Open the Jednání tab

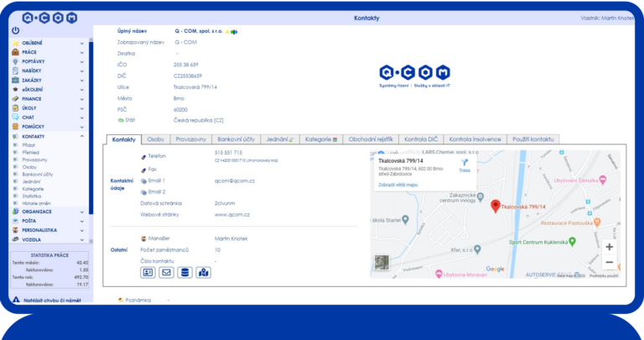click(x=280, y=139)
